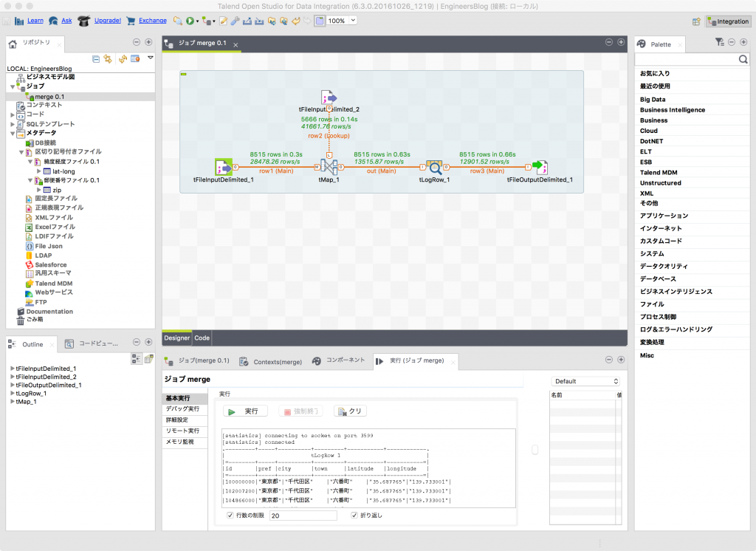
Task: Open the 100% zoom dropdown
Action: click(x=353, y=20)
